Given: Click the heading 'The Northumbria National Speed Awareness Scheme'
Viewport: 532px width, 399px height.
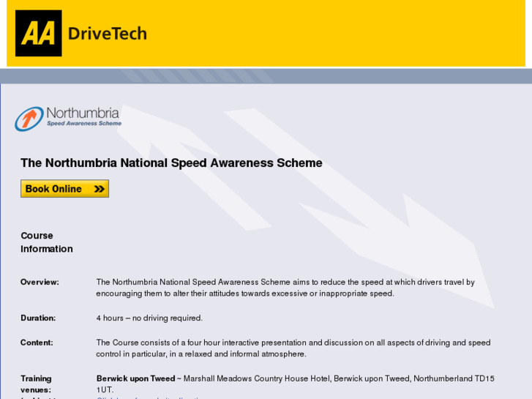Looking at the screenshot, I should coord(171,163).
